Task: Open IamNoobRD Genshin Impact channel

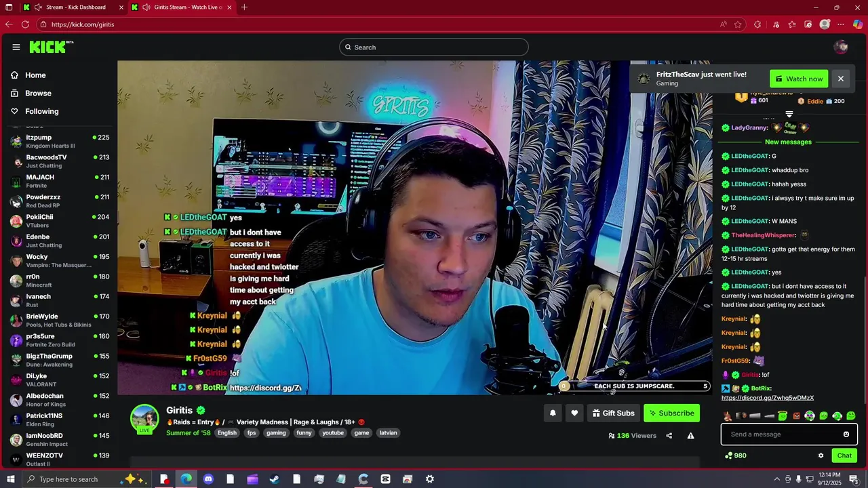Action: [x=60, y=439]
